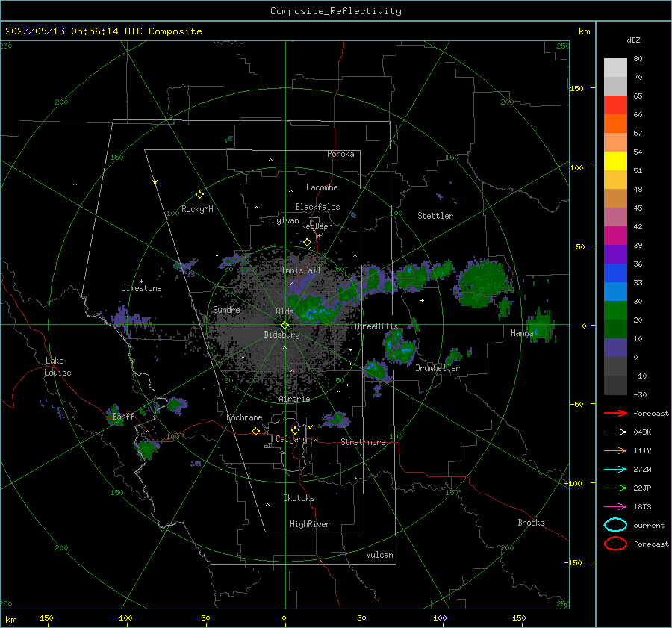The width and height of the screenshot is (672, 628).
Task: Select the red 60-65 dBZ swatch
Action: point(615,105)
